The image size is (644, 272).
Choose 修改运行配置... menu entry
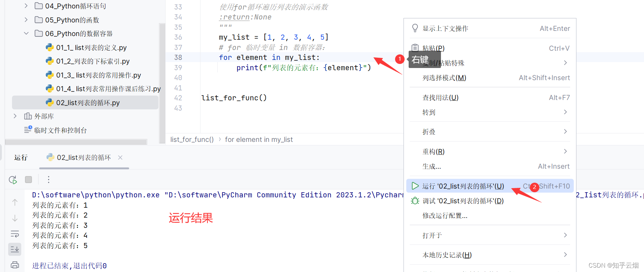490,215
